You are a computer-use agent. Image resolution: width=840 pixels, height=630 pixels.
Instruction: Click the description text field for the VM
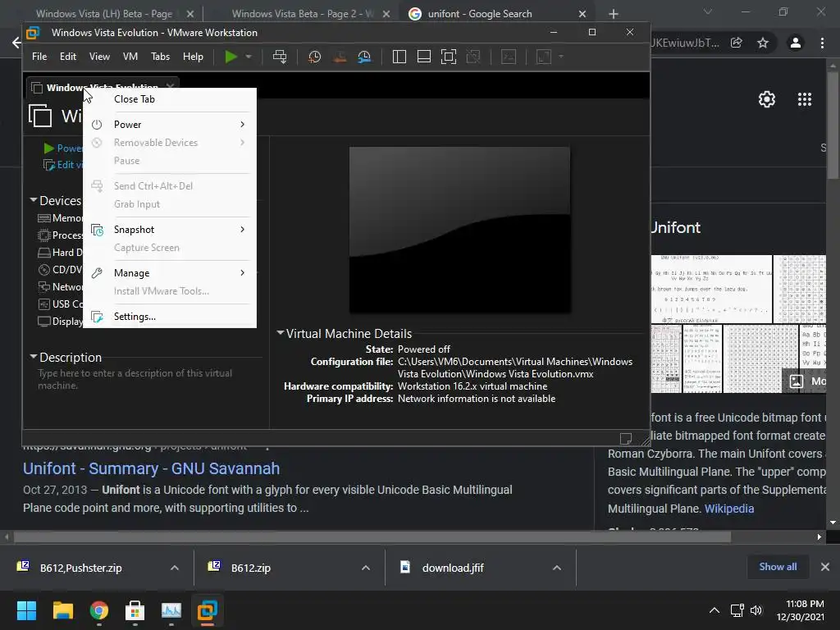point(149,379)
